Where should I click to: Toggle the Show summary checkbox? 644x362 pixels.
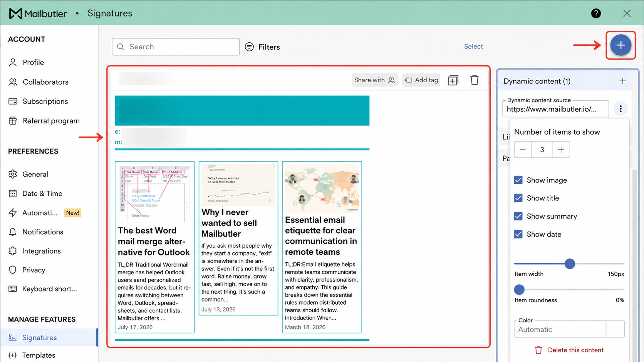tap(518, 216)
